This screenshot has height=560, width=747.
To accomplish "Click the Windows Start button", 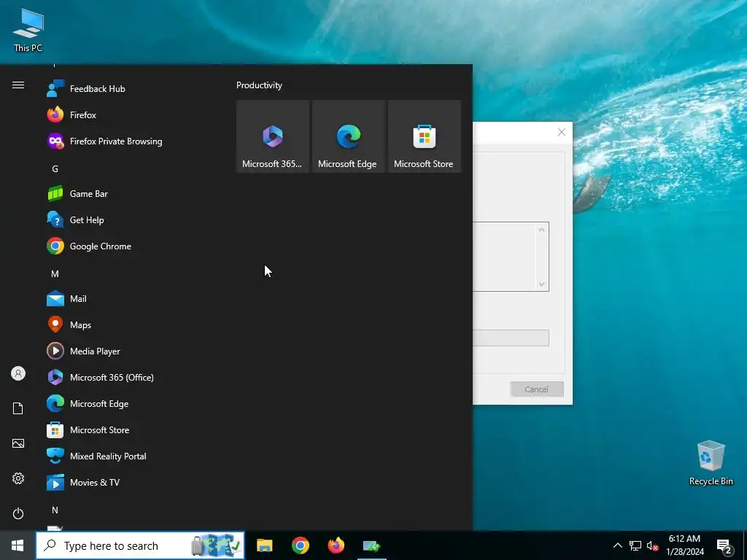I will (x=18, y=545).
